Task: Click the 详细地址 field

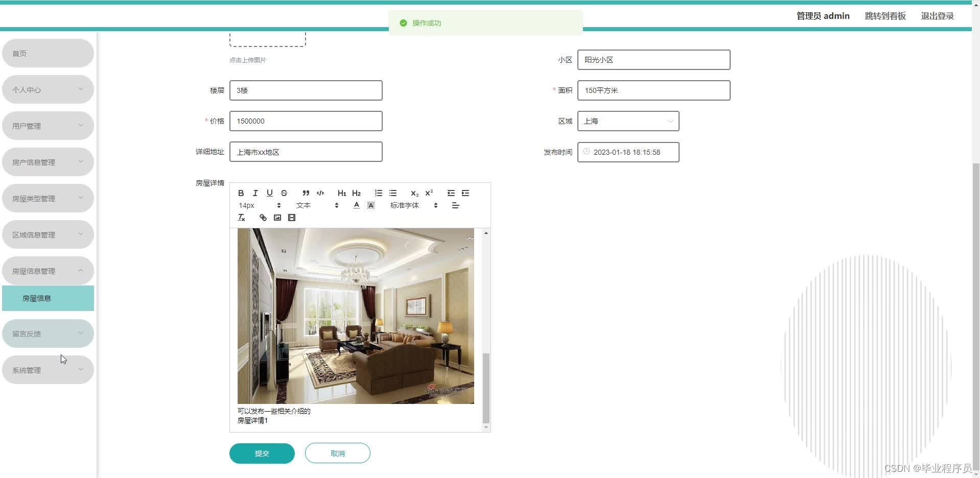Action: coord(306,152)
